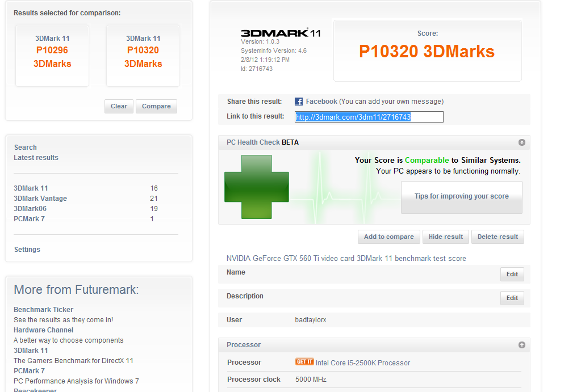Open 3DMark06 results list
Image resolution: width=581 pixels, height=392 pixels.
click(x=30, y=209)
